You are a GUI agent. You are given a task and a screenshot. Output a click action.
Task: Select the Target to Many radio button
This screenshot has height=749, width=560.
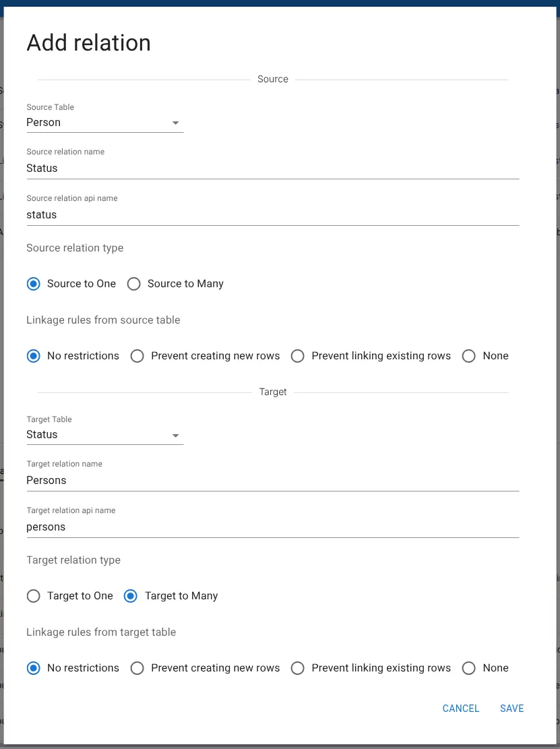coord(131,596)
